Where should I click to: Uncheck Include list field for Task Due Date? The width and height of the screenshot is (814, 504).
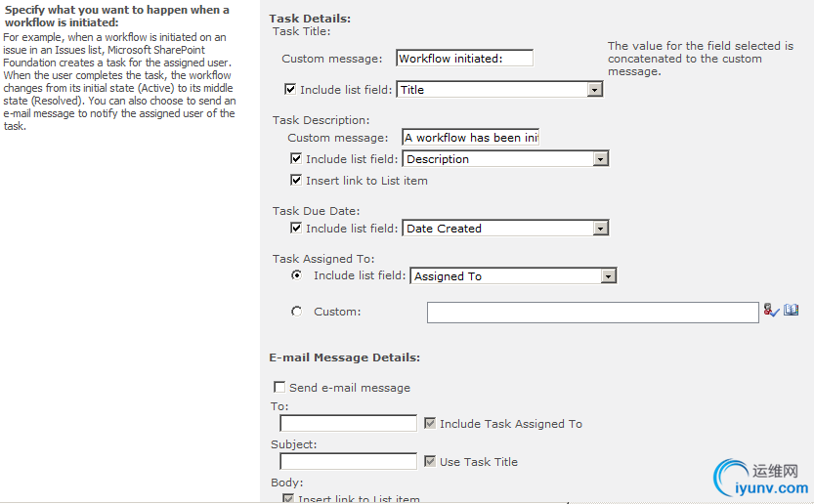(x=296, y=228)
